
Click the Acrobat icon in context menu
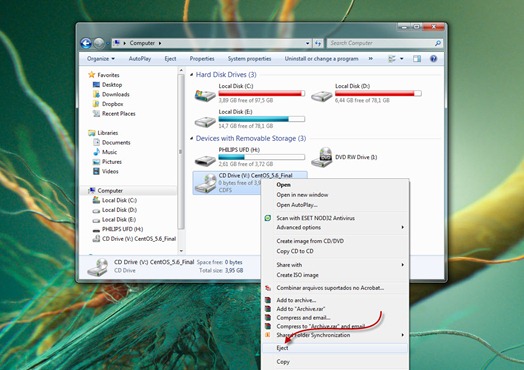[268, 288]
